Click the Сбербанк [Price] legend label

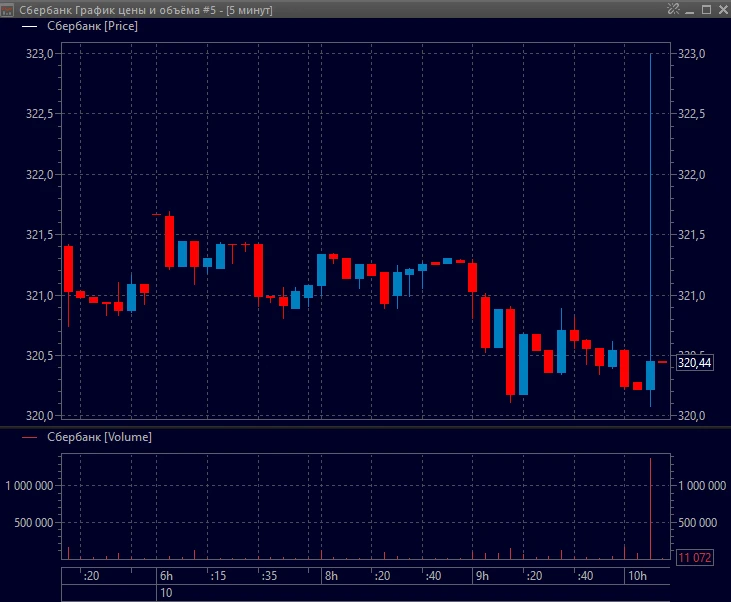pos(92,26)
